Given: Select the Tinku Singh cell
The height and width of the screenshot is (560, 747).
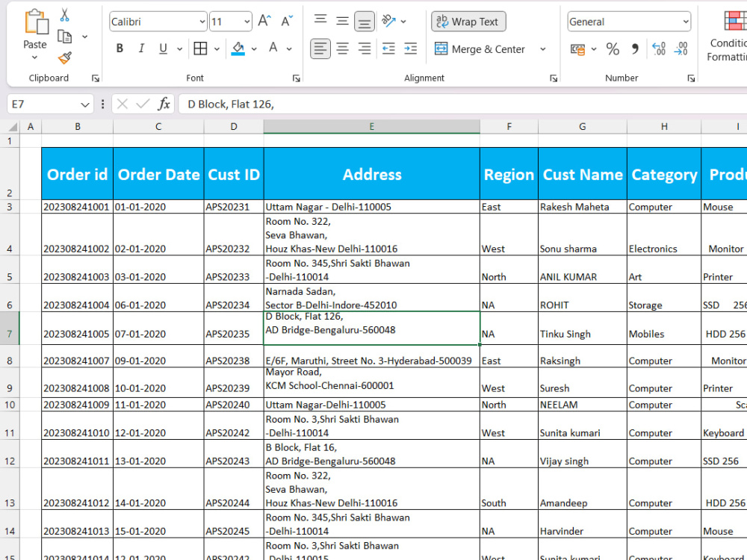Looking at the screenshot, I should (582, 328).
